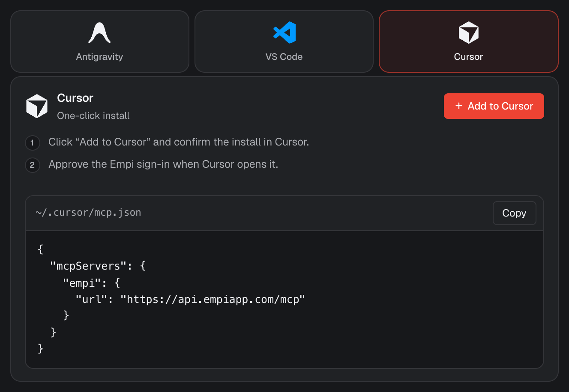Select the Cursor tab

coord(469,42)
